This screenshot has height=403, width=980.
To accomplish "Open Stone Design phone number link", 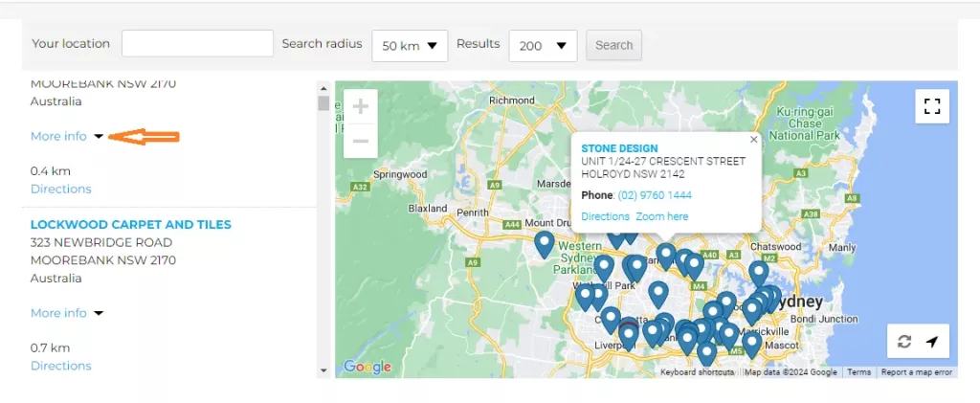I will [x=655, y=195].
